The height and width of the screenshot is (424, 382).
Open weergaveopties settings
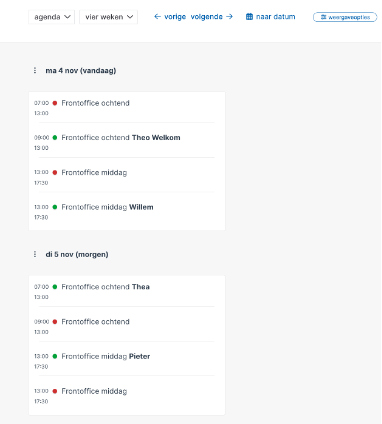pos(345,17)
